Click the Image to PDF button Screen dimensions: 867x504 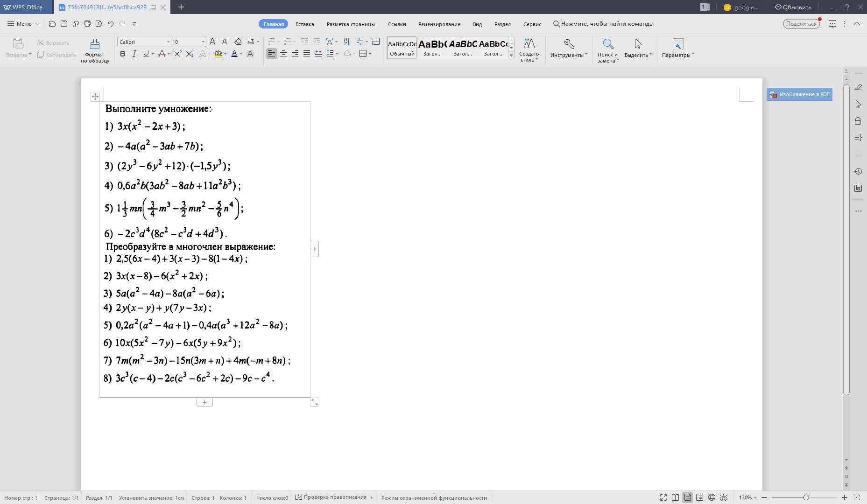point(799,94)
